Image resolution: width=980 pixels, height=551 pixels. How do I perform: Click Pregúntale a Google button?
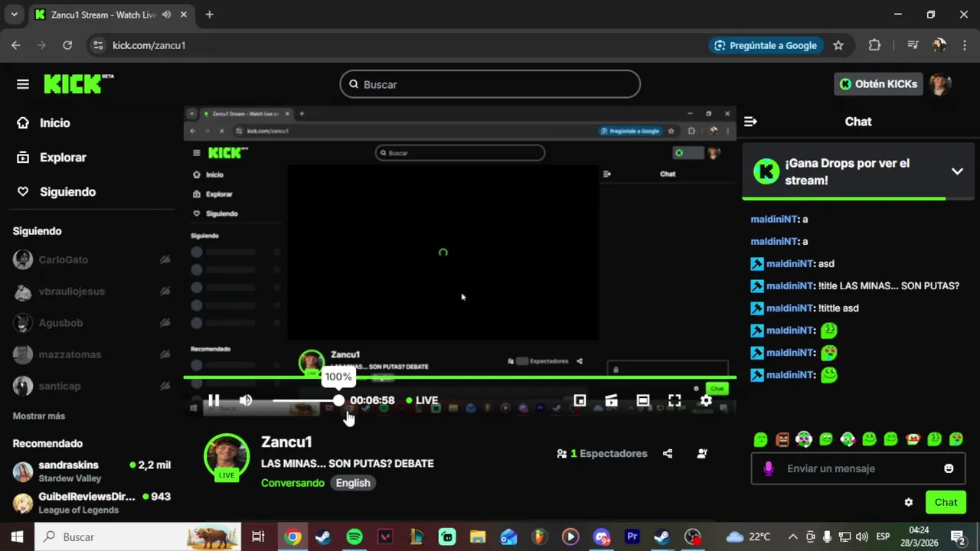tap(766, 45)
